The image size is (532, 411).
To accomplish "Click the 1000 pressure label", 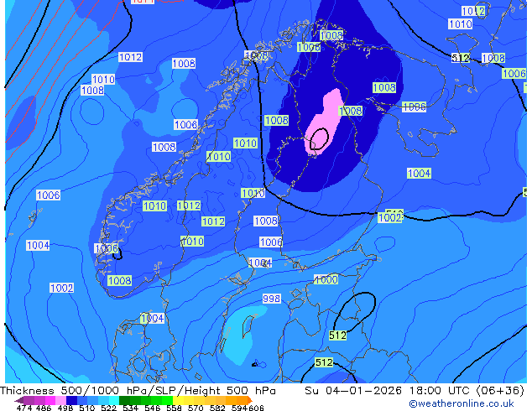I will [x=326, y=280].
